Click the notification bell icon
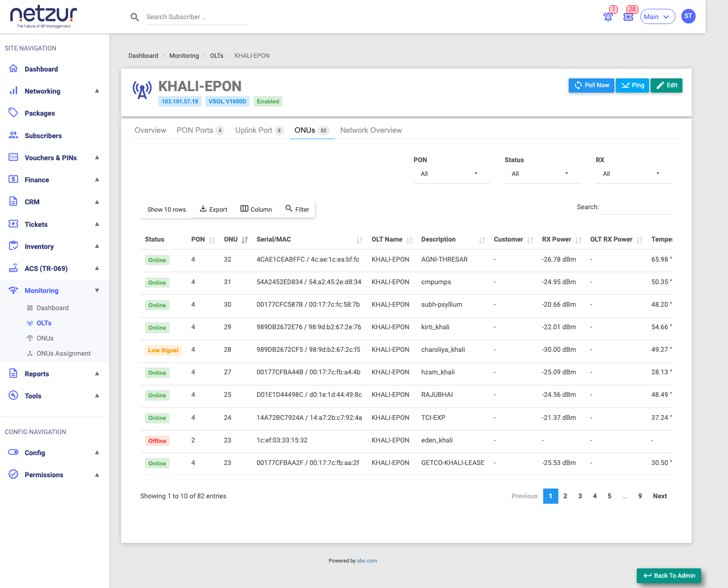This screenshot has height=588, width=728. tap(608, 17)
